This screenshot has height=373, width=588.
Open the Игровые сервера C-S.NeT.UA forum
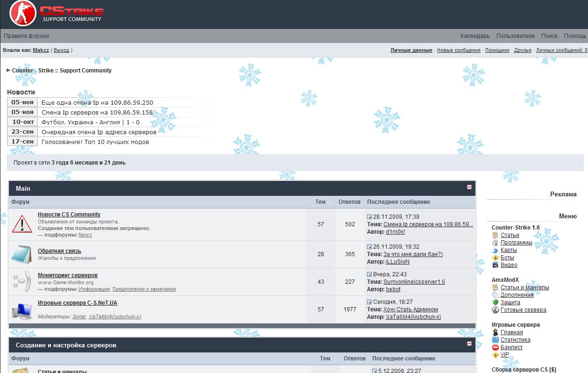[78, 303]
